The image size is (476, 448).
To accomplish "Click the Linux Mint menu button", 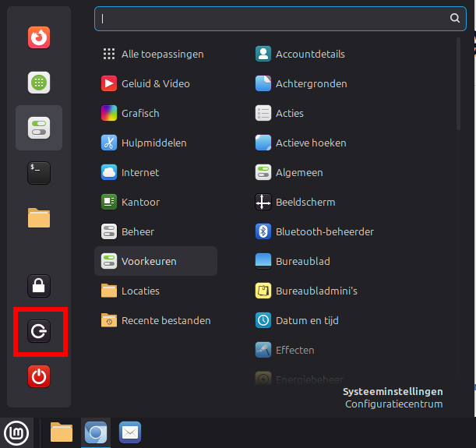I will click(16, 432).
